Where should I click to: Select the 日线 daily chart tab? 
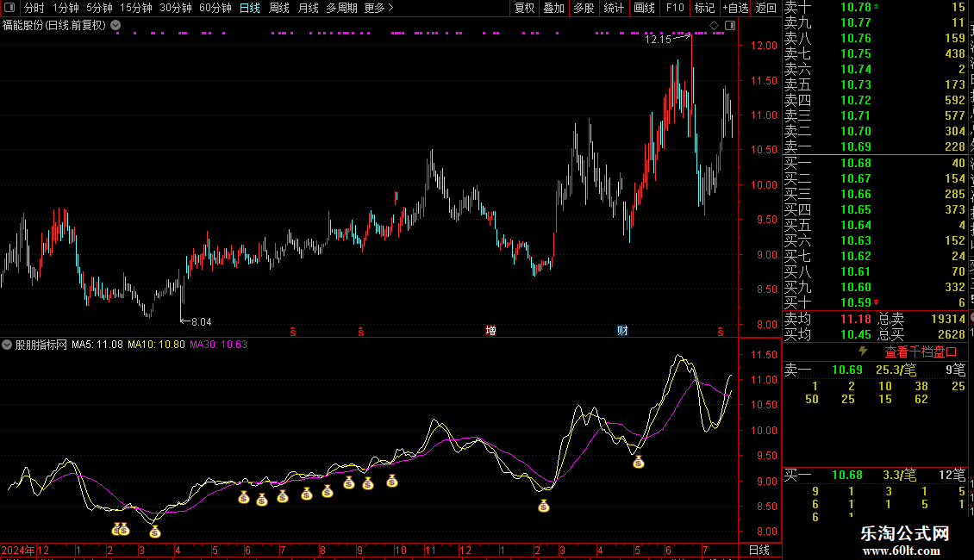click(x=250, y=8)
